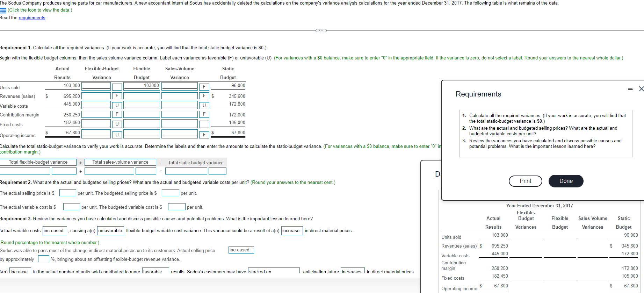Click Units sold flexible budget field containing 103000
This screenshot has width=644, height=293.
pos(142,86)
